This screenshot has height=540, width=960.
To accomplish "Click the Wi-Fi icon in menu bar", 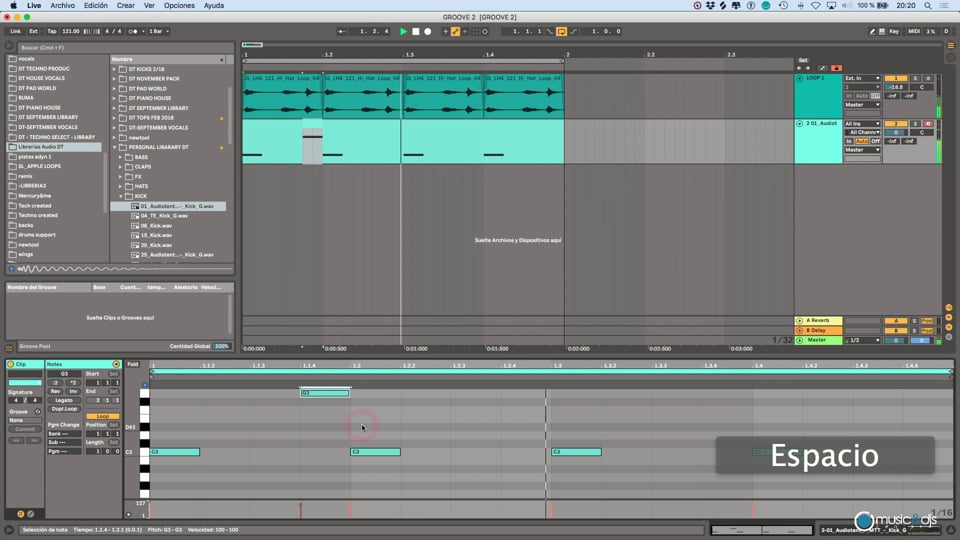I will point(816,6).
